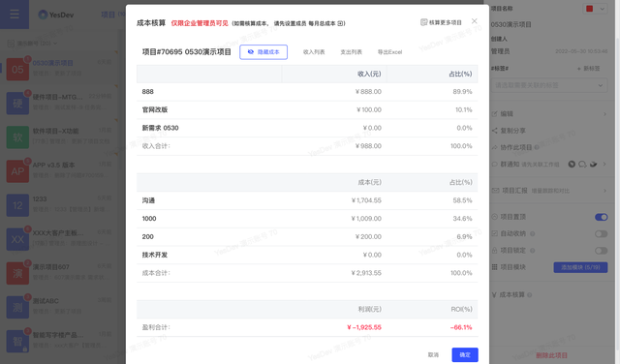Click the help icon next to 自动收纳
Image resolution: width=620 pixels, height=364 pixels.
[532, 233]
